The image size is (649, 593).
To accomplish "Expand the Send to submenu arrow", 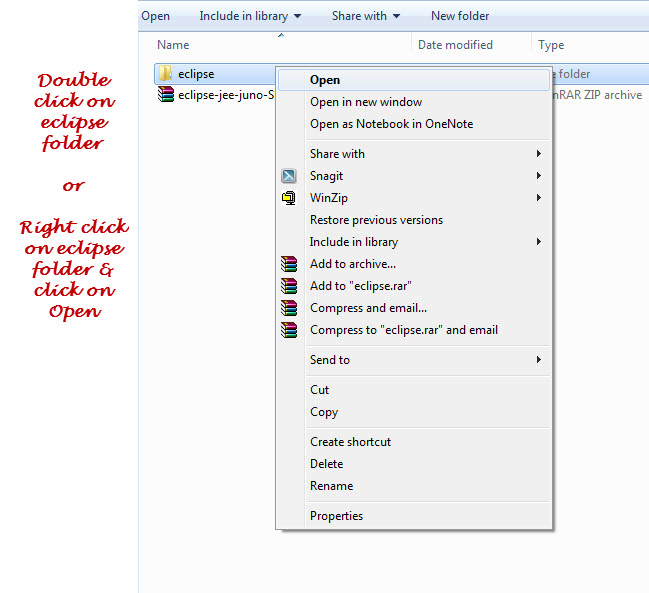I will tap(538, 359).
